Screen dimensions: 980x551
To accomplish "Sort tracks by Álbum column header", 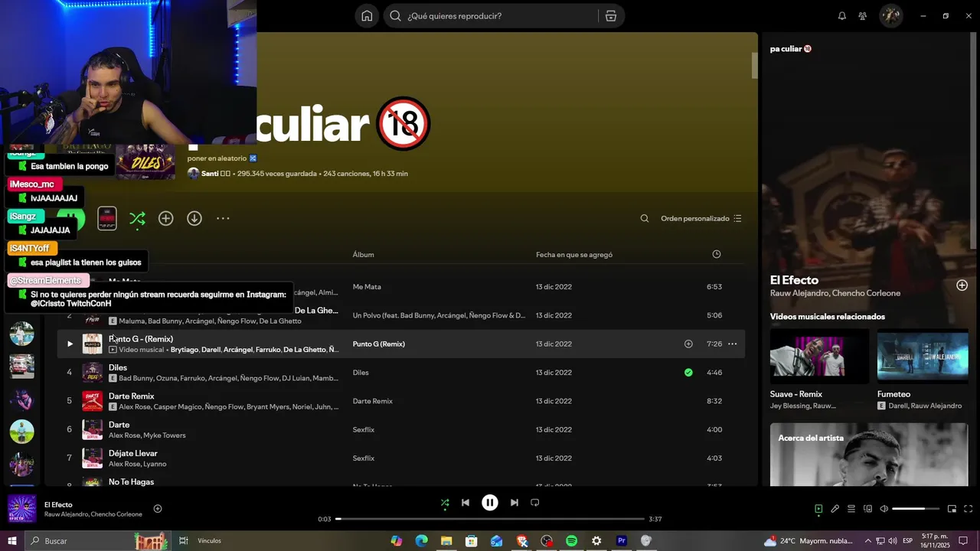I will click(x=363, y=255).
